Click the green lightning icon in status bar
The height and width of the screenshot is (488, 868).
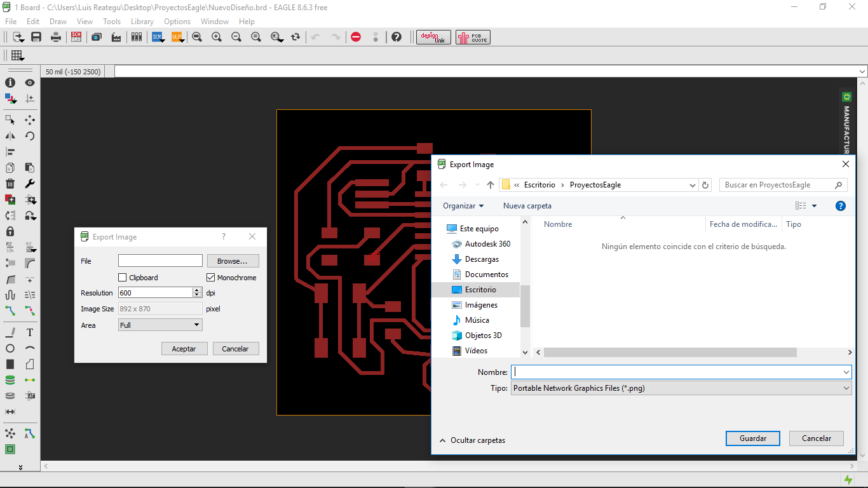point(848,480)
